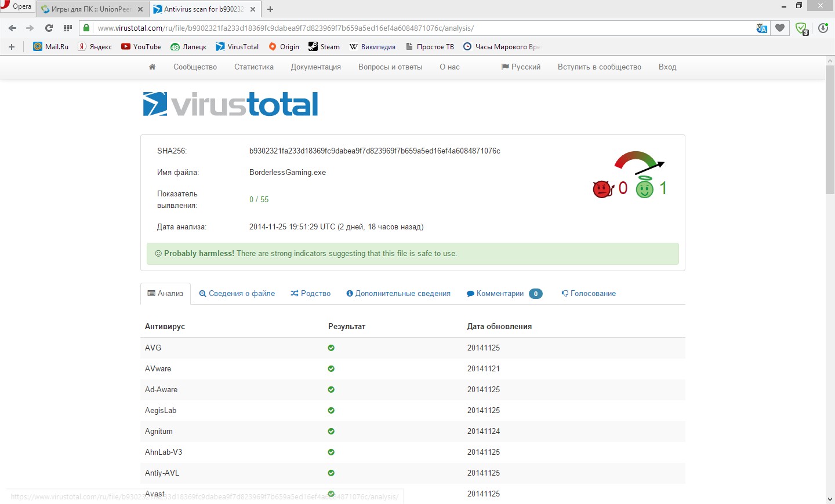
Task: Vote harmless with the green angel icon
Action: (x=645, y=187)
